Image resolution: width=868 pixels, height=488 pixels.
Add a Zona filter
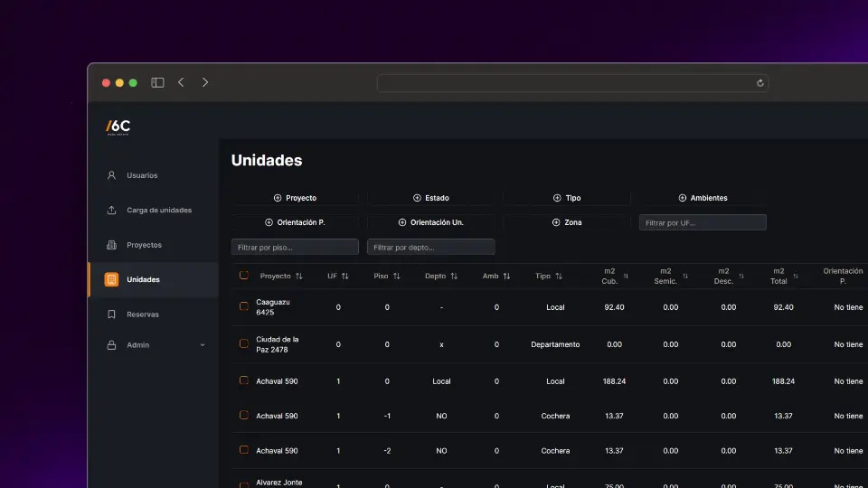pyautogui.click(x=567, y=222)
